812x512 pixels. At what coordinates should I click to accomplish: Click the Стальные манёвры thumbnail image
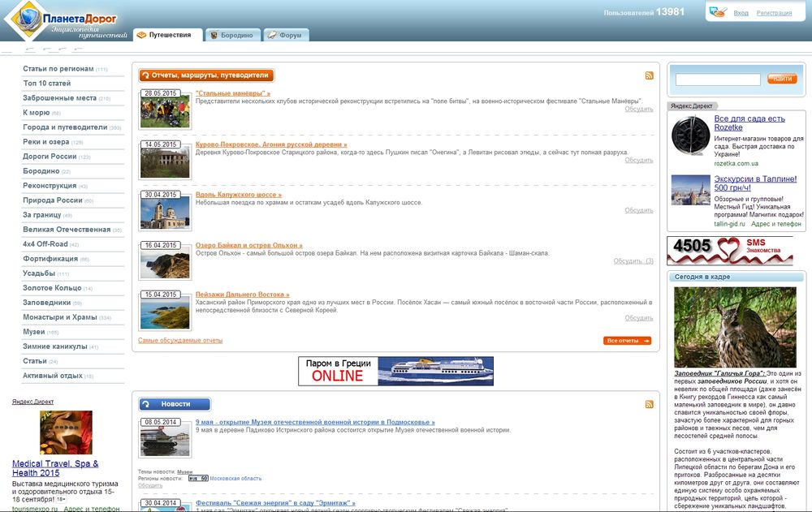click(165, 112)
